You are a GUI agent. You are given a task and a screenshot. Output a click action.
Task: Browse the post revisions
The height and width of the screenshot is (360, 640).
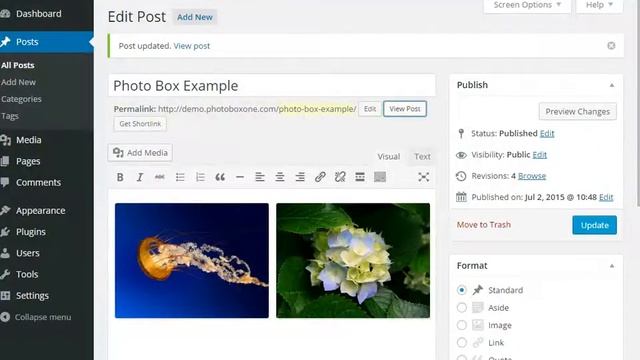(x=532, y=176)
